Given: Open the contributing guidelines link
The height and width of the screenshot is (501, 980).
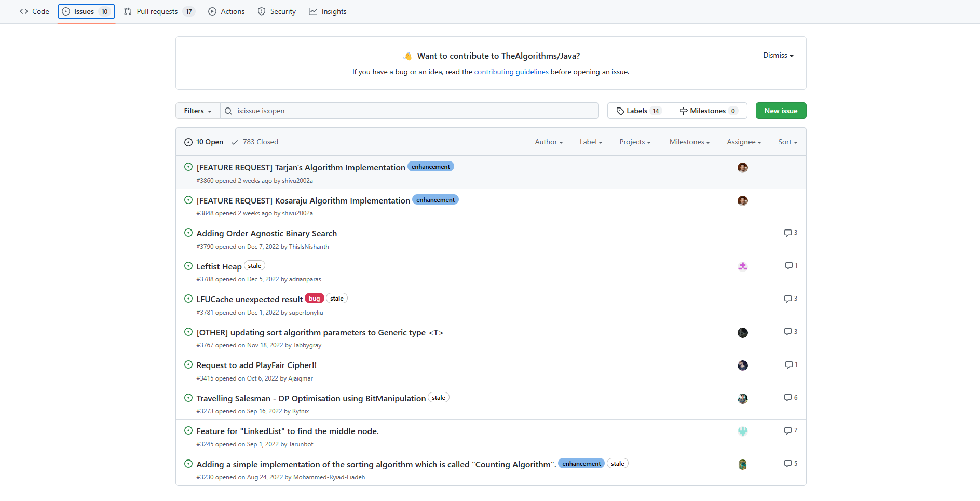Looking at the screenshot, I should 511,72.
